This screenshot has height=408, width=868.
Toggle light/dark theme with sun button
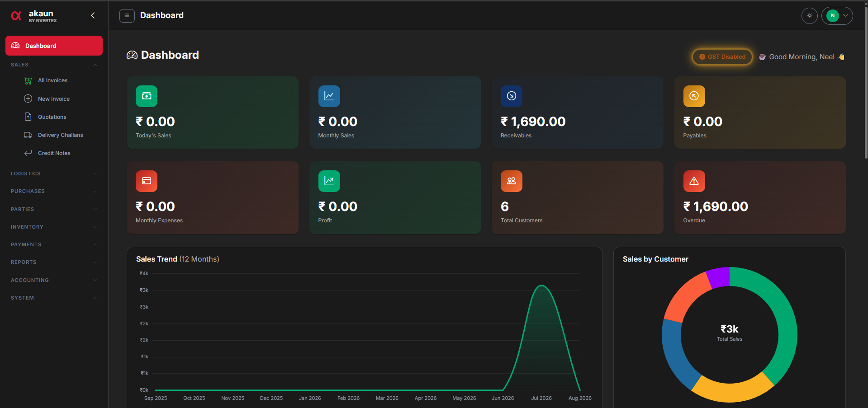(810, 15)
